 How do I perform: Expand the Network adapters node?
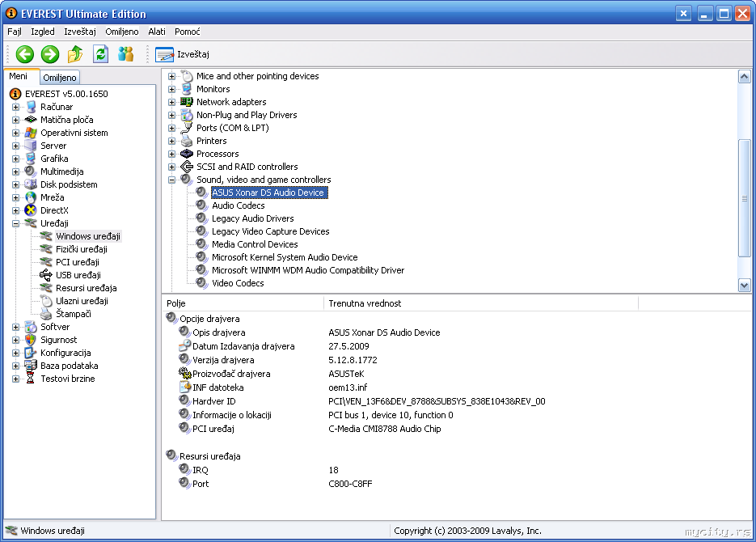172,102
